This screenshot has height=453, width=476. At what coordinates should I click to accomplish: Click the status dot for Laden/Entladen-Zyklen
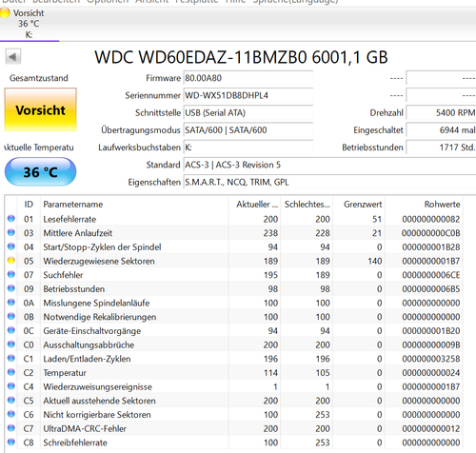pos(11,358)
